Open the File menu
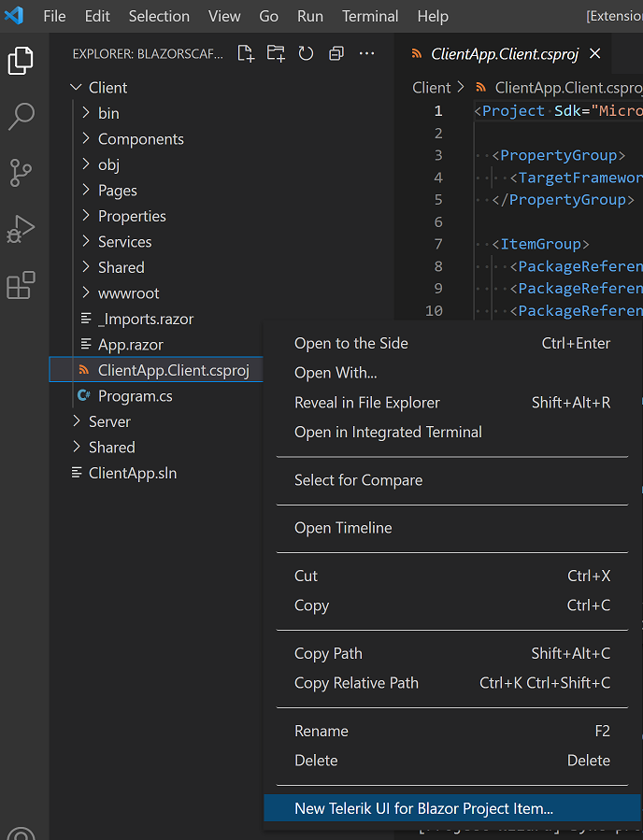 54,16
